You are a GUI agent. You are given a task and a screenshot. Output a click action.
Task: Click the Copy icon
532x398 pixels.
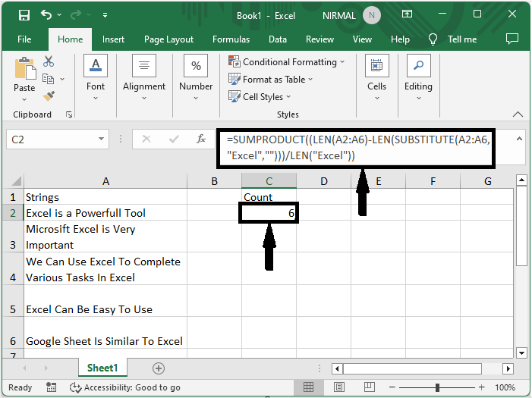48,79
